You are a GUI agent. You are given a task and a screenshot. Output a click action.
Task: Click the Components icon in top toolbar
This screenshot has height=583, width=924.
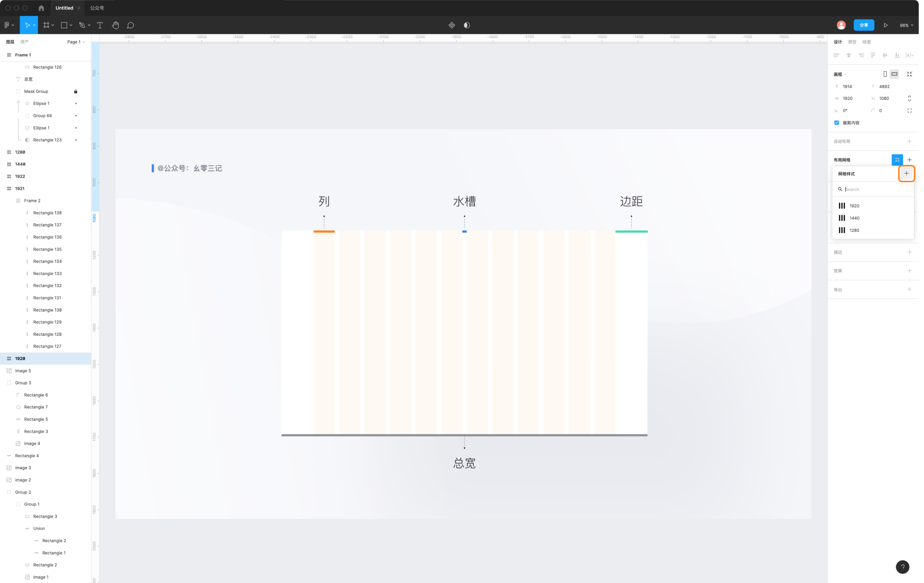452,25
